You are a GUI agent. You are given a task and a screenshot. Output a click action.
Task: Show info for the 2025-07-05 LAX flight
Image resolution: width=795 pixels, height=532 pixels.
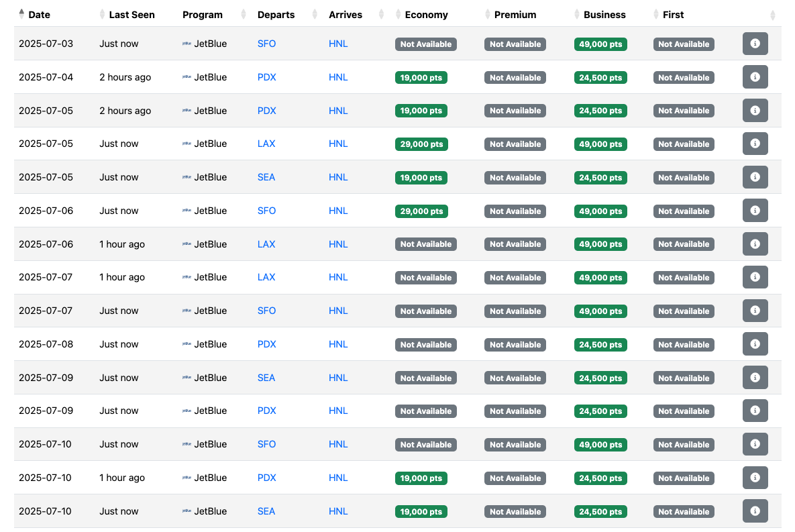click(x=755, y=144)
